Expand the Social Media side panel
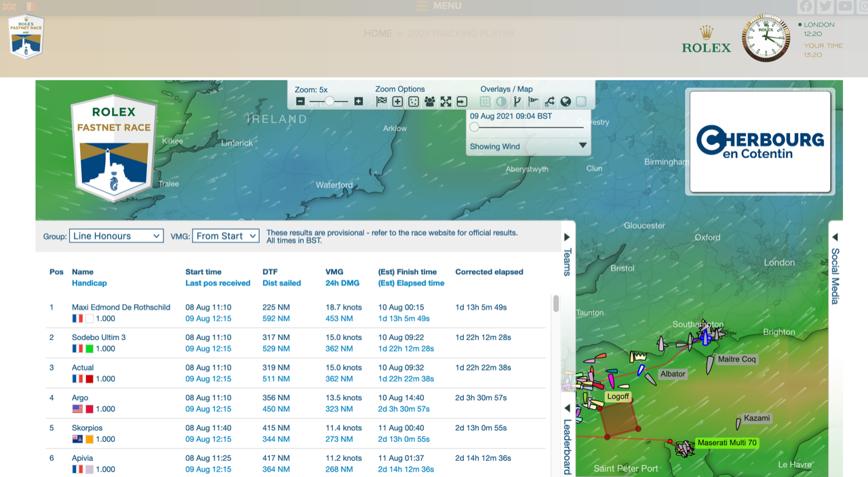This screenshot has height=477, width=868. [835, 270]
